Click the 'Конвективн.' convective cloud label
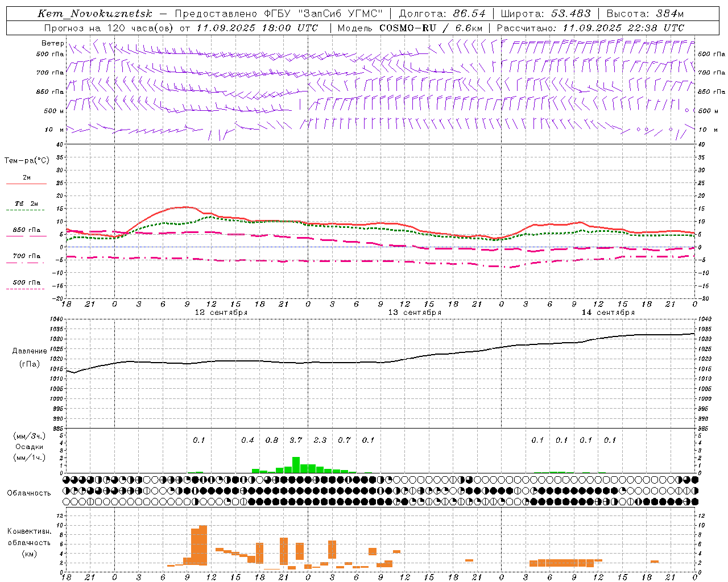Screen dimensions: 728x582 pos(29,531)
